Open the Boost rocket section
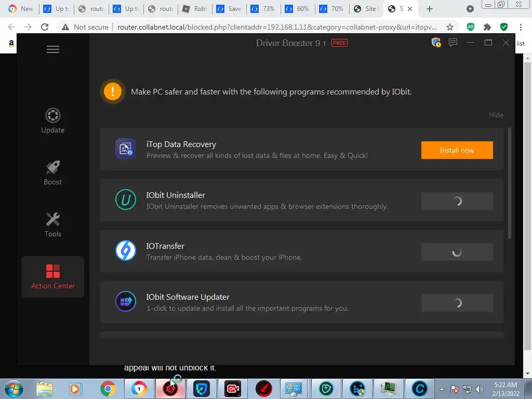The image size is (532, 399). (x=52, y=172)
